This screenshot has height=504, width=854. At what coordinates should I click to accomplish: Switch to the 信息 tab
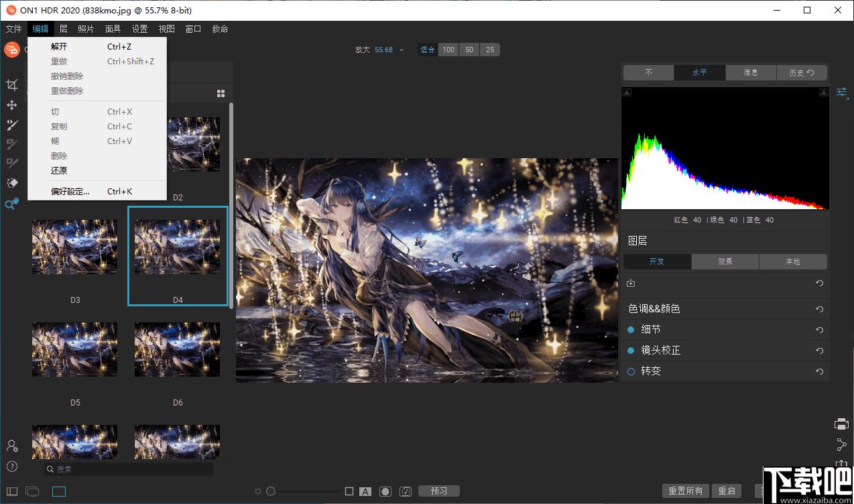(x=751, y=72)
